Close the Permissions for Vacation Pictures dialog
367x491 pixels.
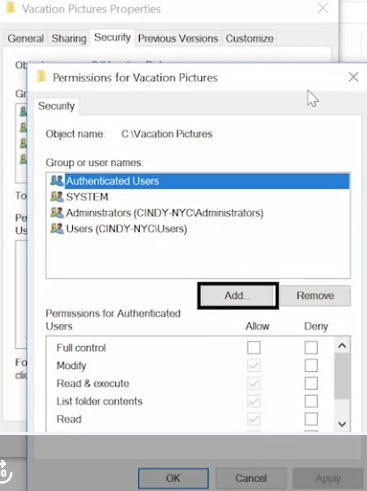tap(353, 77)
